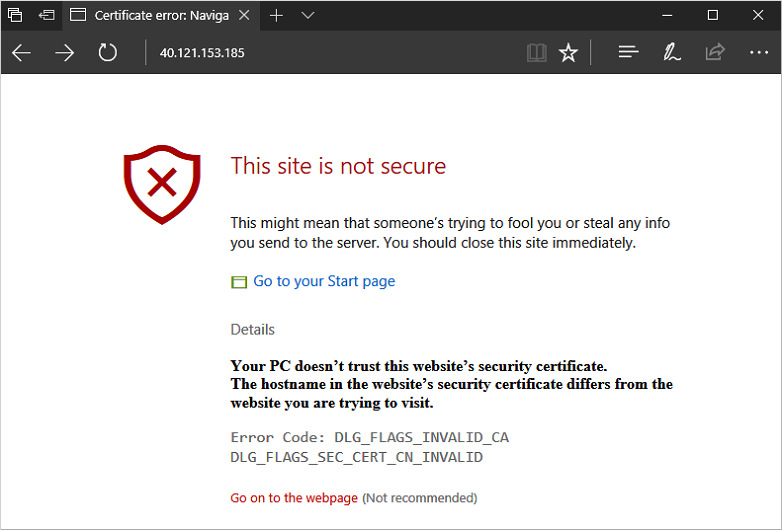The width and height of the screenshot is (782, 530).
Task: Open the More actions ellipsis menu
Action: click(x=757, y=53)
